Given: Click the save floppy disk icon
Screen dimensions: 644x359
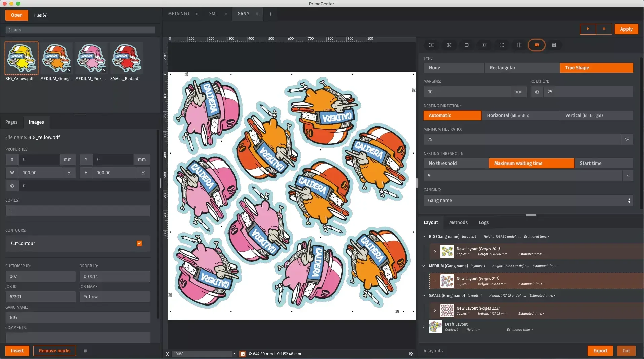Looking at the screenshot, I should point(554,45).
